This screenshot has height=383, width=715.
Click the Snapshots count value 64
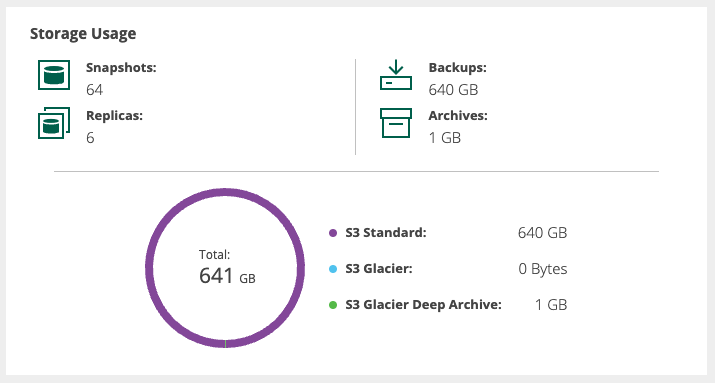pos(94,90)
